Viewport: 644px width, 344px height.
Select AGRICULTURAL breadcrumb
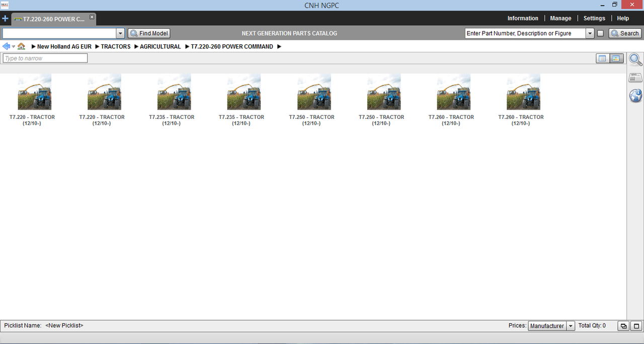pyautogui.click(x=160, y=46)
